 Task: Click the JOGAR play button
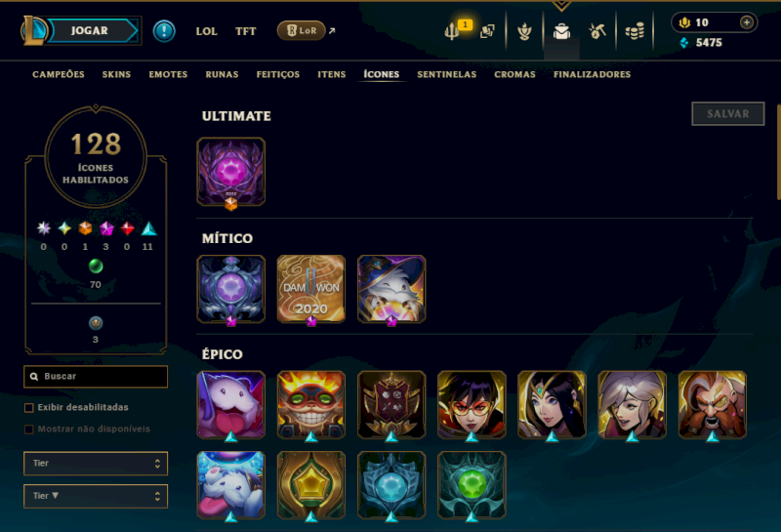tap(90, 30)
